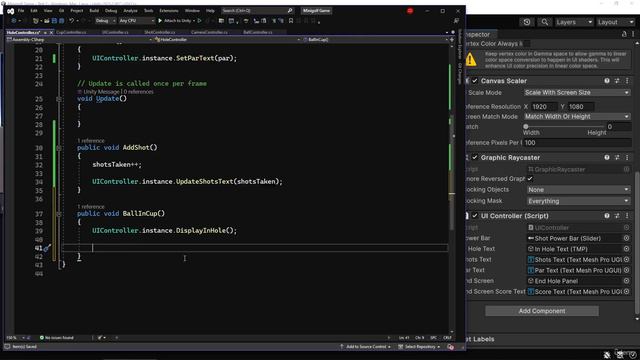The height and width of the screenshot is (360, 640).
Task: Click Select Repository button
Action: [419, 347]
